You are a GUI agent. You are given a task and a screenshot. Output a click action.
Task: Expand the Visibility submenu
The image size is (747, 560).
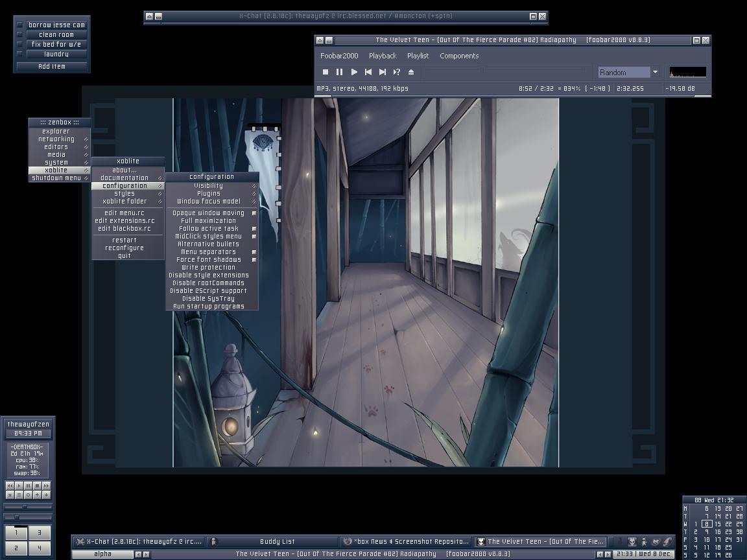tap(211, 186)
